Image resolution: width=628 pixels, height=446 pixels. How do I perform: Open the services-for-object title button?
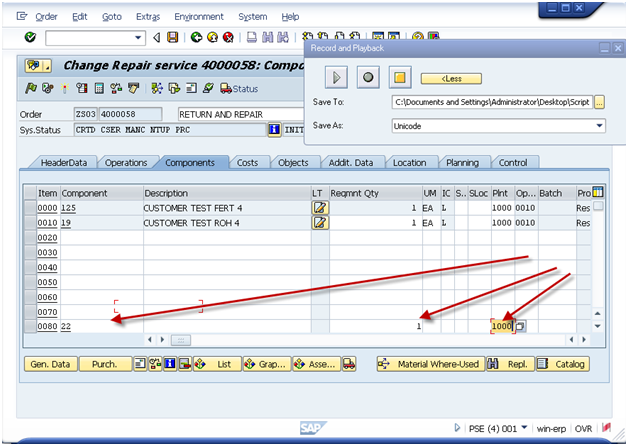[38, 66]
